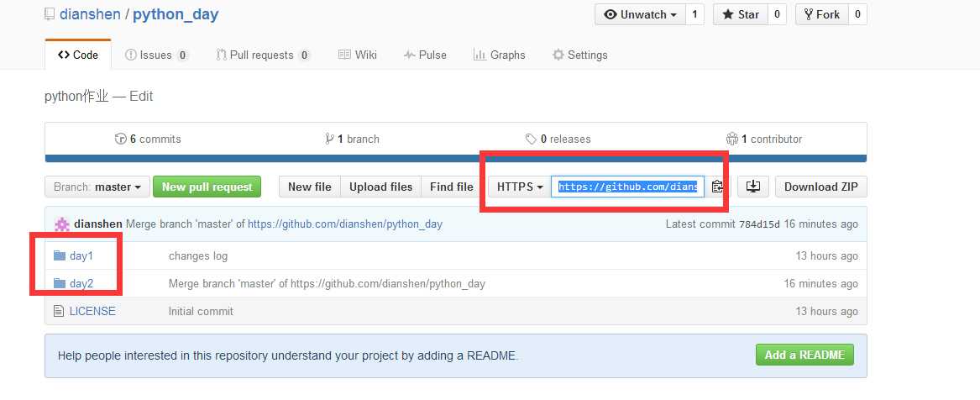
Task: Click the repository book icon
Action: [50, 14]
